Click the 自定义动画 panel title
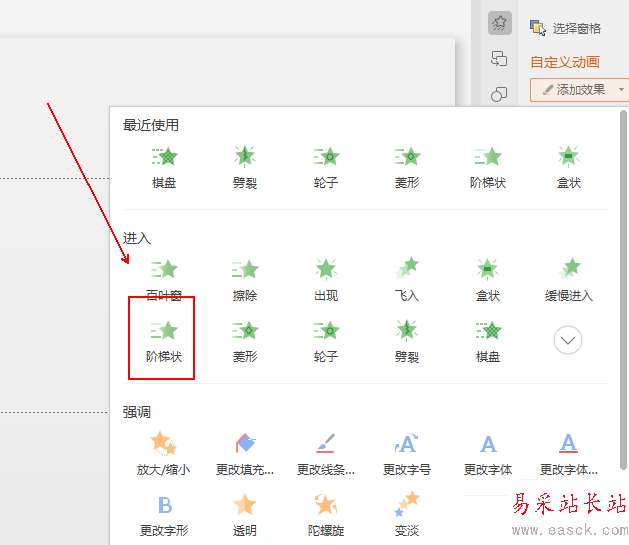 (565, 62)
